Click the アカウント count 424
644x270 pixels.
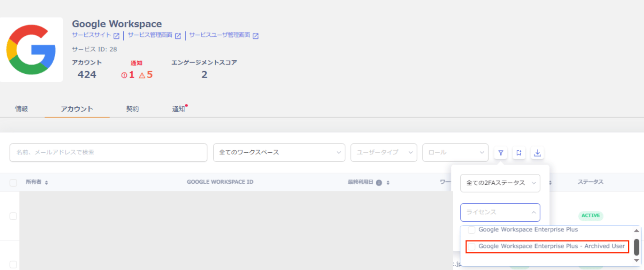tap(87, 75)
